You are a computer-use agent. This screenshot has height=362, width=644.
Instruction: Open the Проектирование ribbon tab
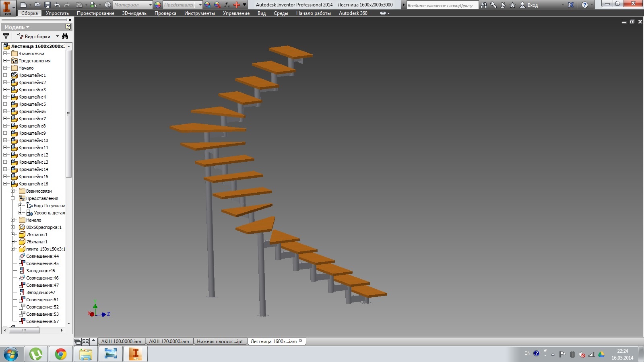click(96, 13)
